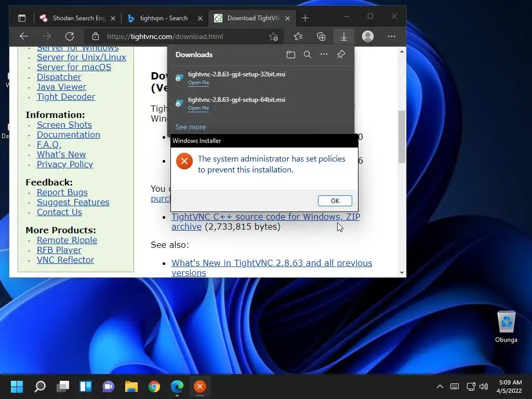532x399 pixels.
Task: Open the Collections icon
Action: tap(321, 36)
